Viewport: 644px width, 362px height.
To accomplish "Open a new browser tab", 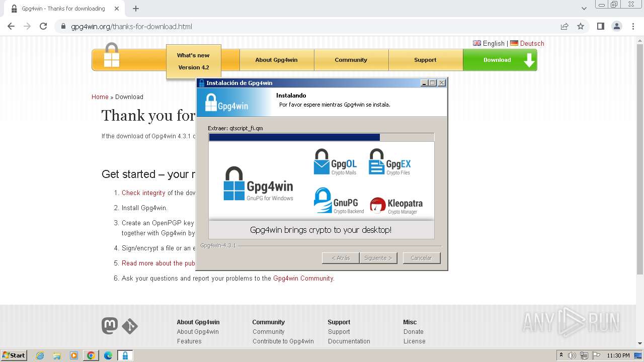I will (136, 9).
